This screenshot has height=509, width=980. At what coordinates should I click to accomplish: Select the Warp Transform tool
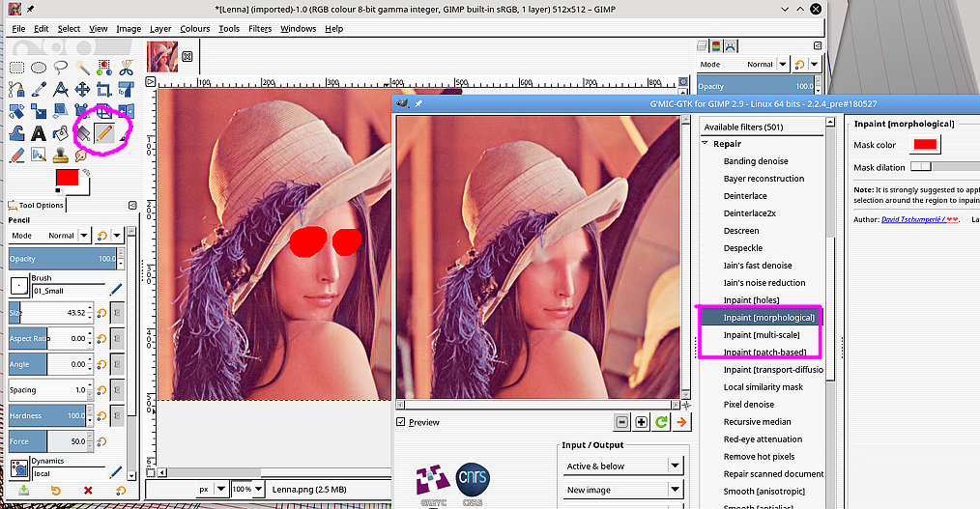click(x=16, y=133)
